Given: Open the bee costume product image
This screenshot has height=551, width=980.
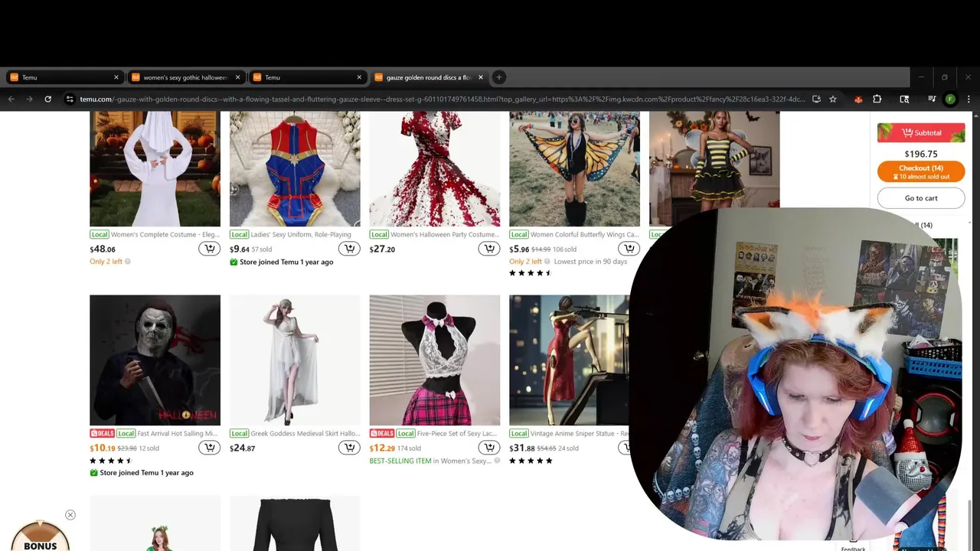Looking at the screenshot, I should coord(714,159).
